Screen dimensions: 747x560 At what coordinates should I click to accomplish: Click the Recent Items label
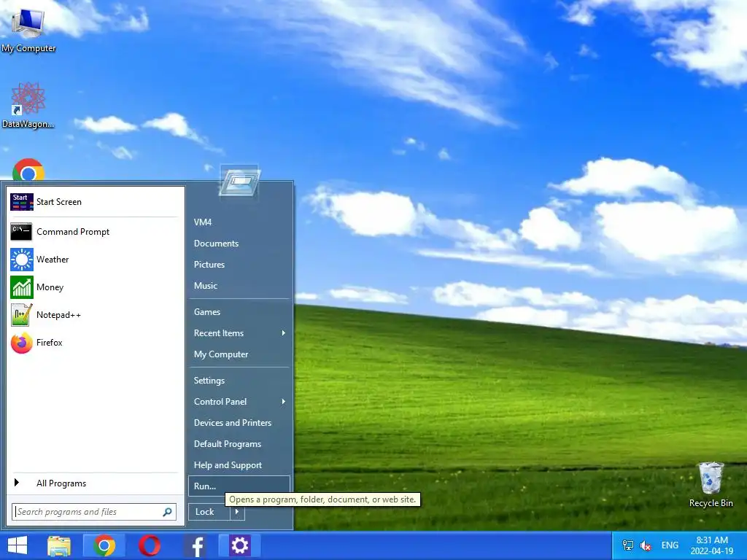pyautogui.click(x=219, y=333)
